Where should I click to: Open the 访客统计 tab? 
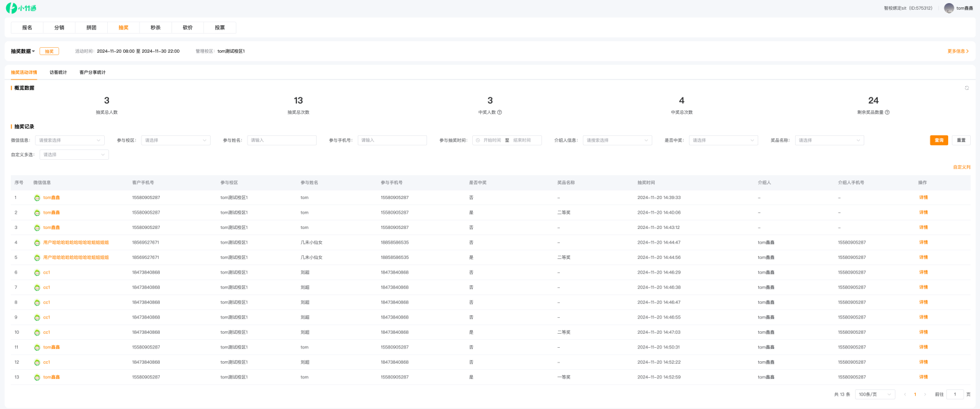(58, 73)
